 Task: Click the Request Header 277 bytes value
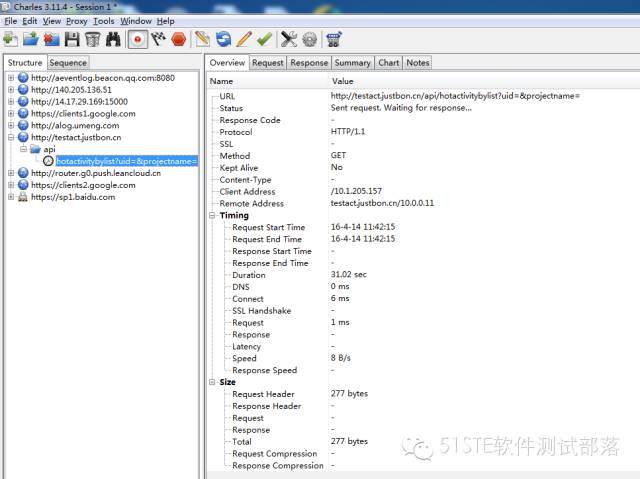coord(349,394)
